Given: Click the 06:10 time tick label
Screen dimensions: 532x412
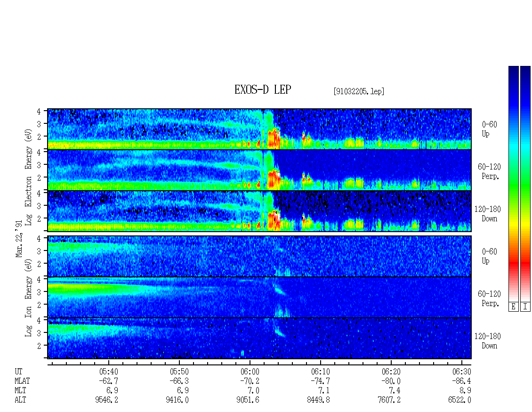Looking at the screenshot, I should click(320, 372).
